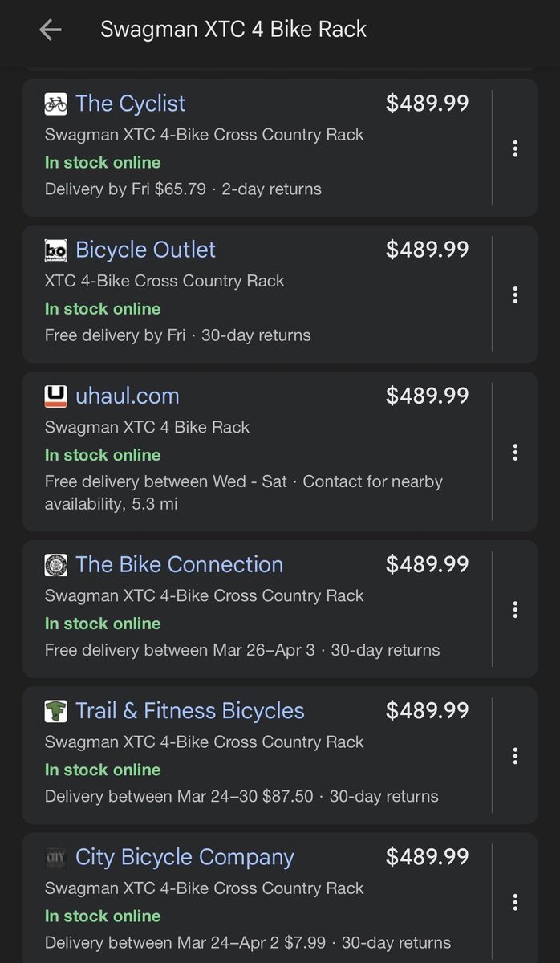Click the City Bicycle Company logo

[x=55, y=857]
